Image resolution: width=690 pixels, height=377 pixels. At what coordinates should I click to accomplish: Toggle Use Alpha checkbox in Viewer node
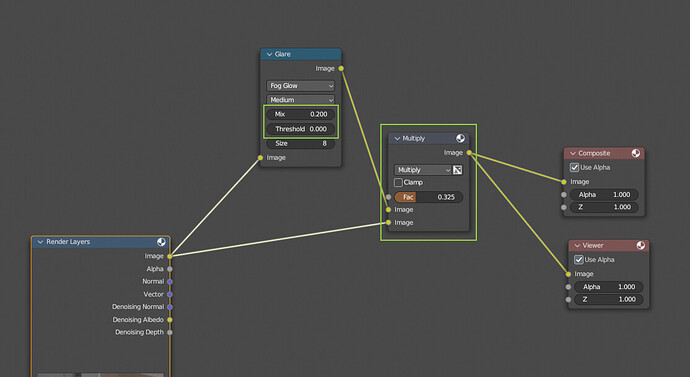click(579, 260)
